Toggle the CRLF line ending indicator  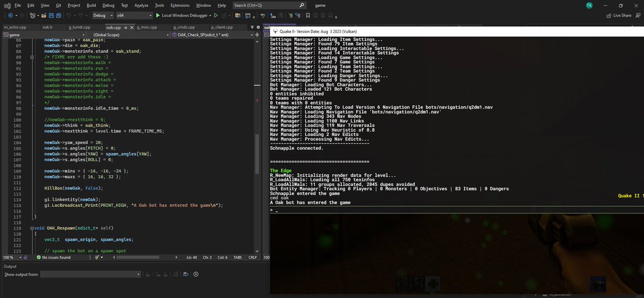pos(253,257)
